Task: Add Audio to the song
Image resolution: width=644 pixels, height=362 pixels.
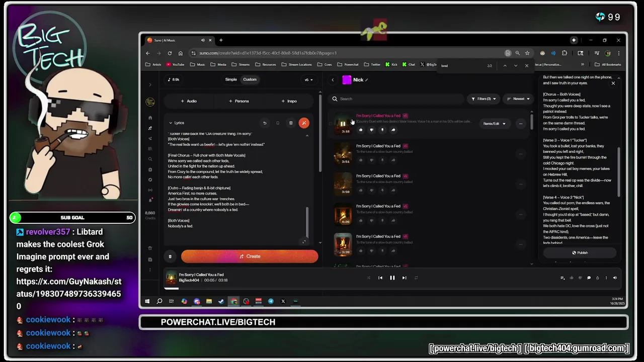Action: point(189,101)
